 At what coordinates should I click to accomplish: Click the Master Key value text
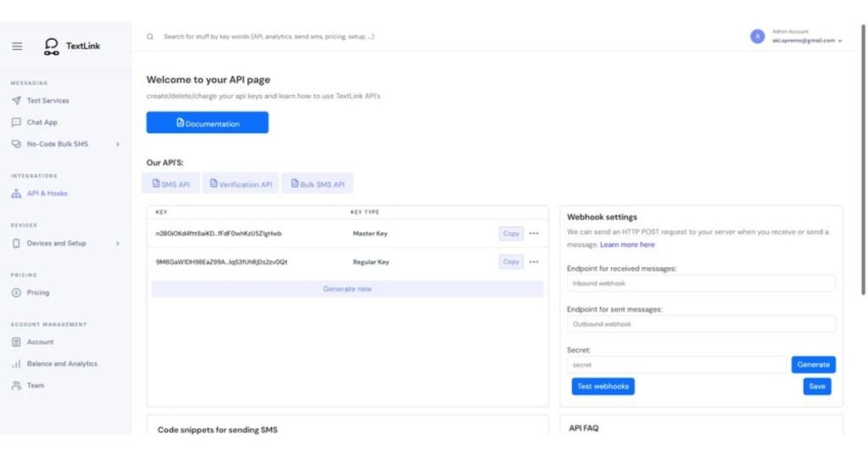219,234
